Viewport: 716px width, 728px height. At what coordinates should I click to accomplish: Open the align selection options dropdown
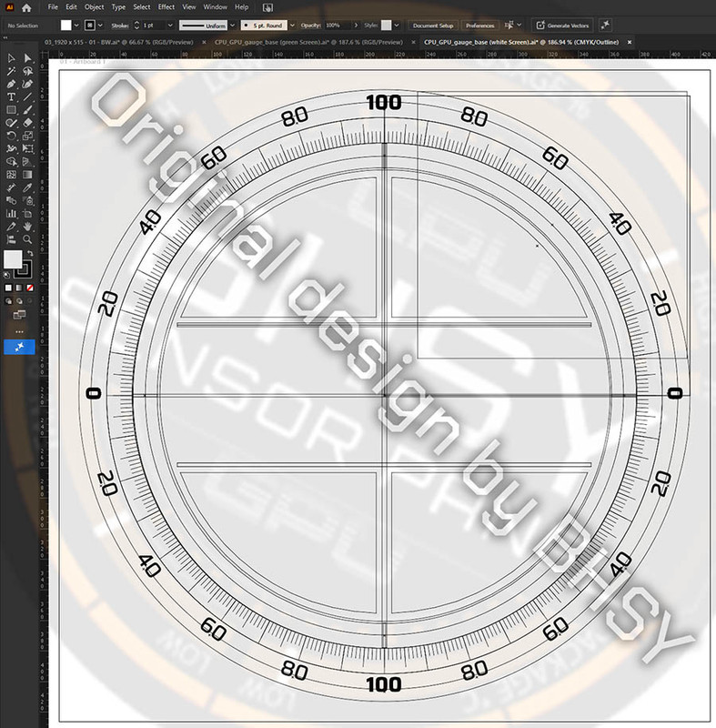[x=519, y=25]
